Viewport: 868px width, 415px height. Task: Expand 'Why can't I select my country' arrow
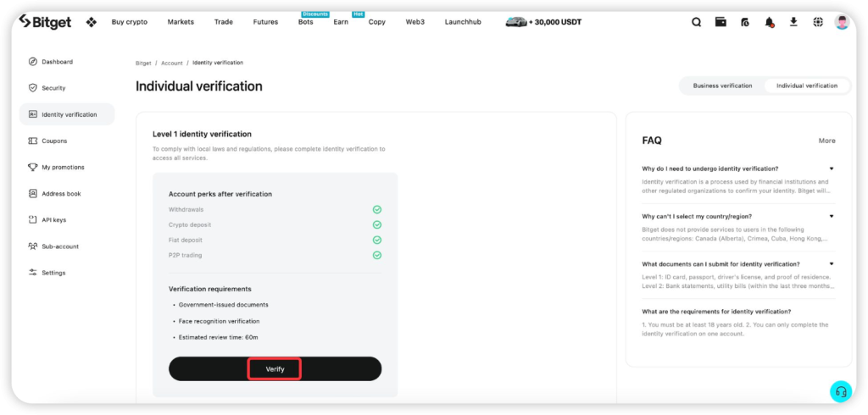[x=832, y=216]
